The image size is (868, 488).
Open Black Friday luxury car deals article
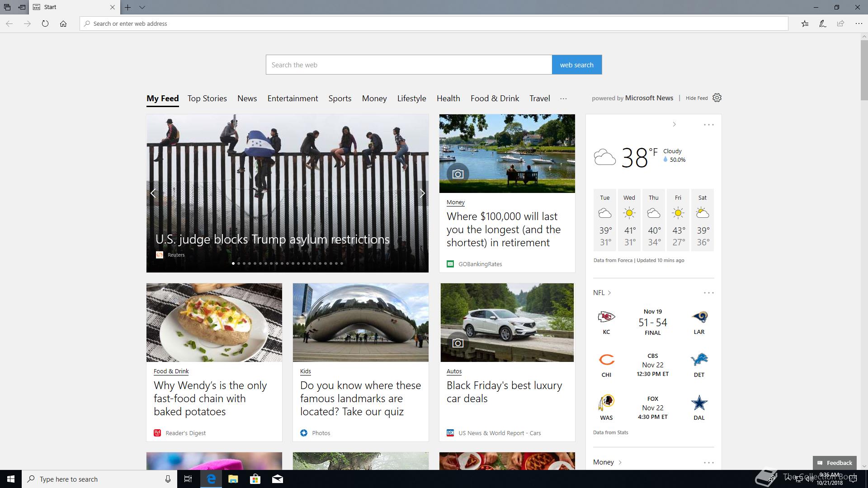tap(505, 392)
